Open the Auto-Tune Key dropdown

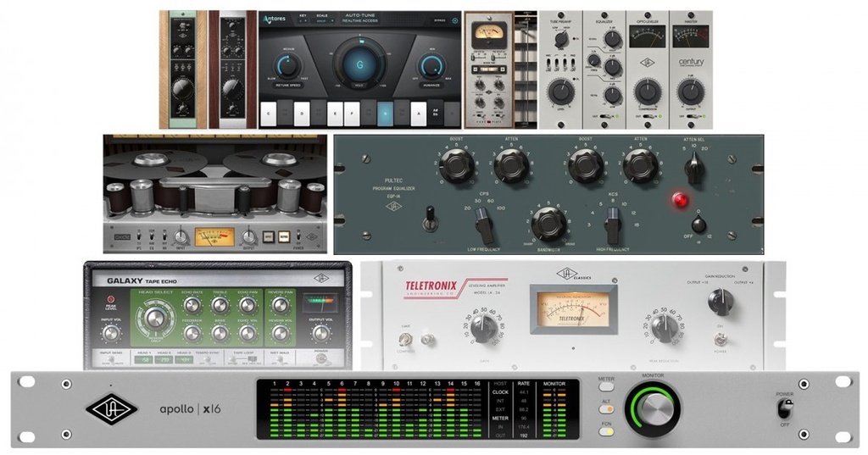pos(303,20)
